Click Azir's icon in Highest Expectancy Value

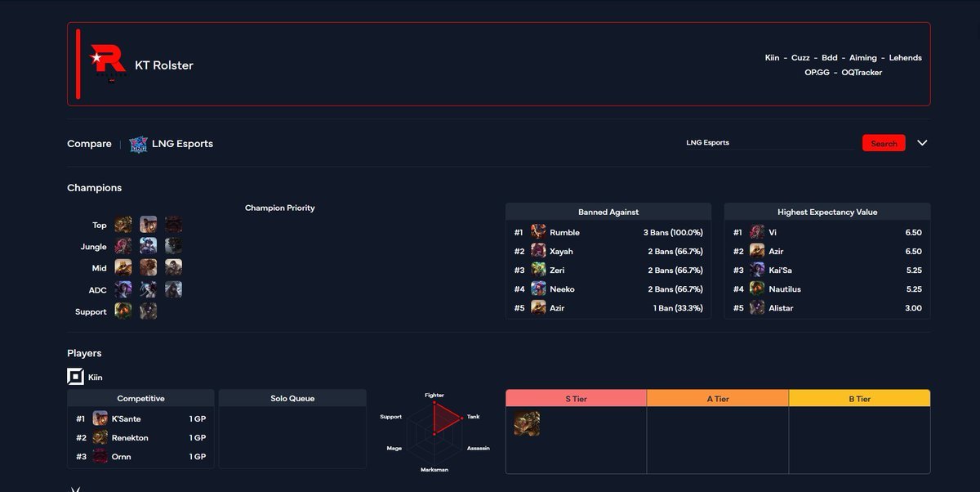[x=757, y=251]
